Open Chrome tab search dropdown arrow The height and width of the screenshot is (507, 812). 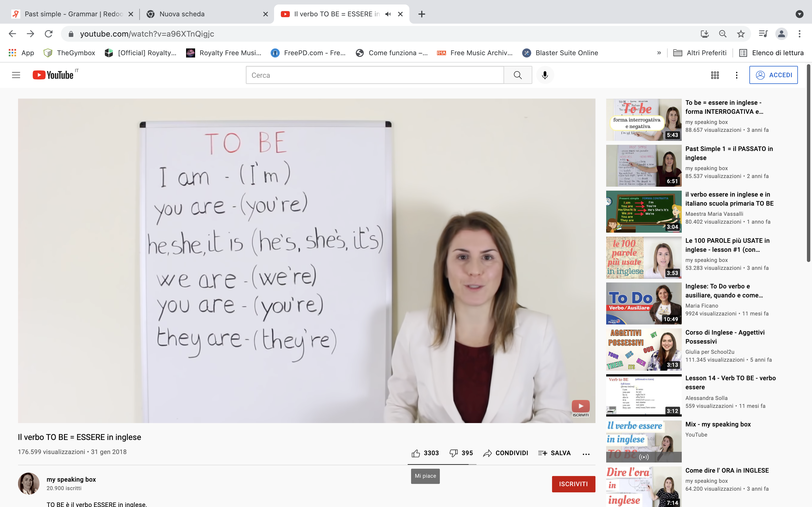pyautogui.click(x=799, y=14)
